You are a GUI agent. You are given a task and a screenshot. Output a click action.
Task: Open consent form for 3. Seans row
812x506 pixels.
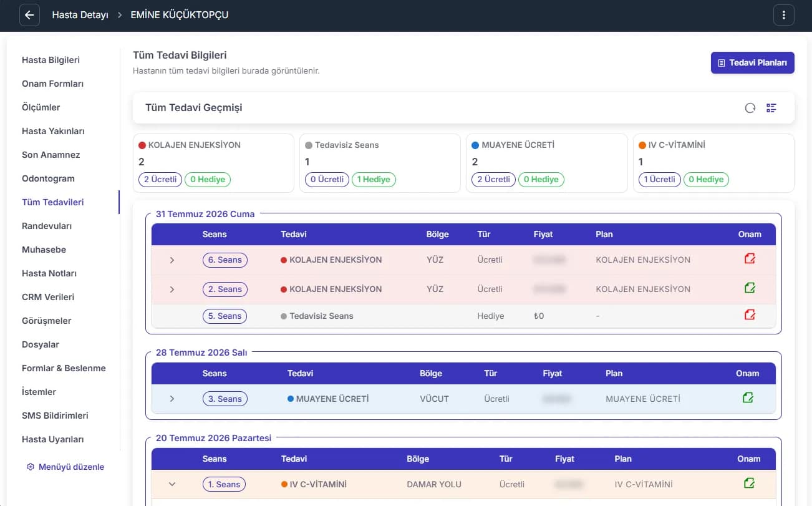pyautogui.click(x=748, y=398)
